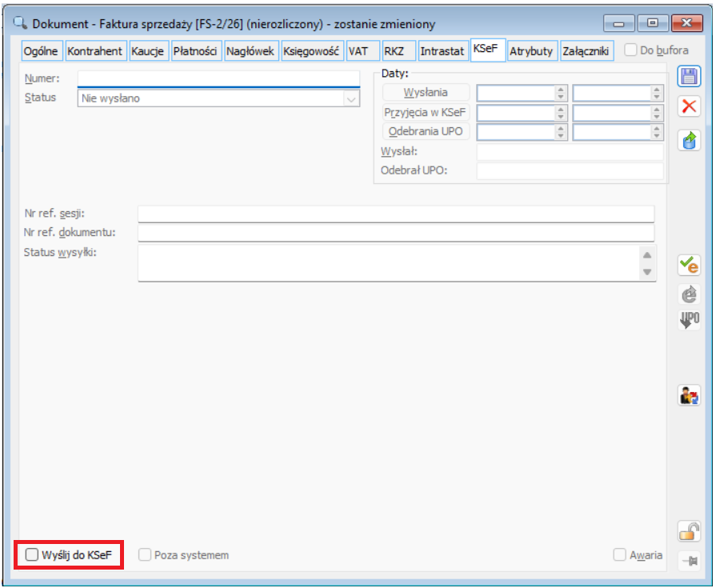Click the open padlock icon
Image resolution: width=716 pixels, height=588 pixels.
[x=688, y=530]
